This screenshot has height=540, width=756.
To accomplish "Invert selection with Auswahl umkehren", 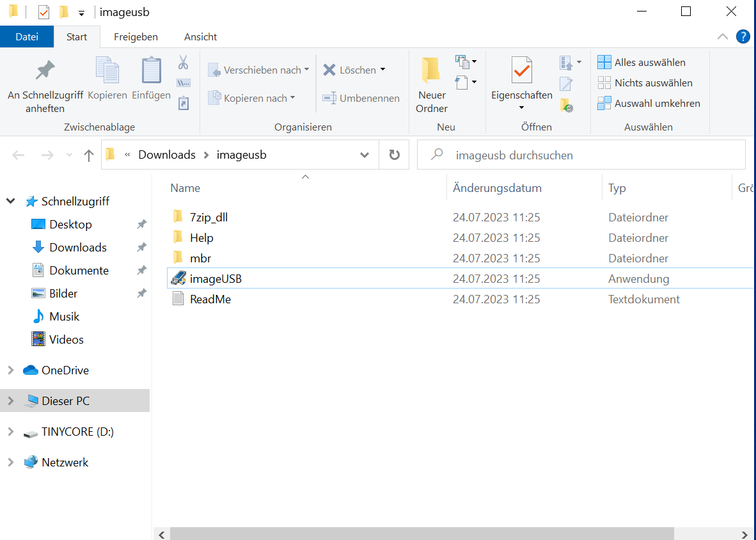I will pos(604,103).
